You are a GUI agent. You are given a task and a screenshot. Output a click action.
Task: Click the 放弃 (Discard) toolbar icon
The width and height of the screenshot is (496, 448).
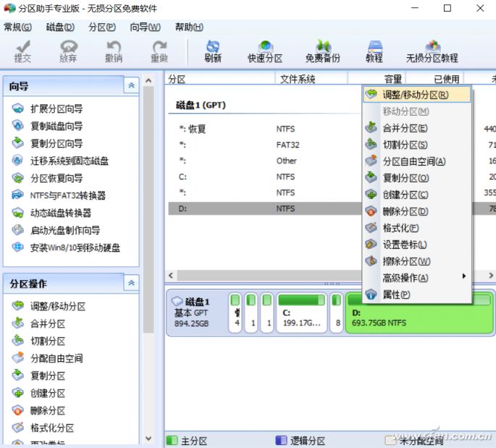[68, 51]
